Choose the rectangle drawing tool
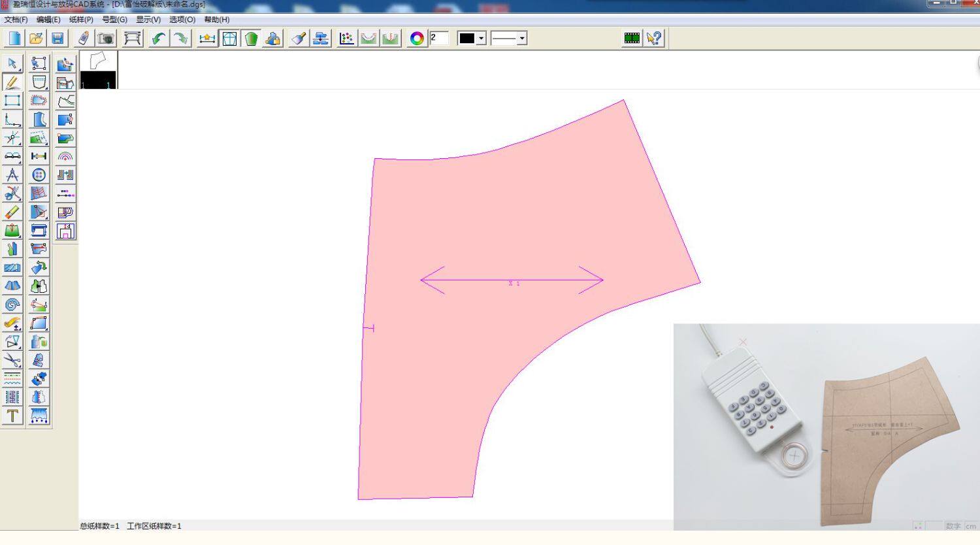The height and width of the screenshot is (545, 980). 12,101
